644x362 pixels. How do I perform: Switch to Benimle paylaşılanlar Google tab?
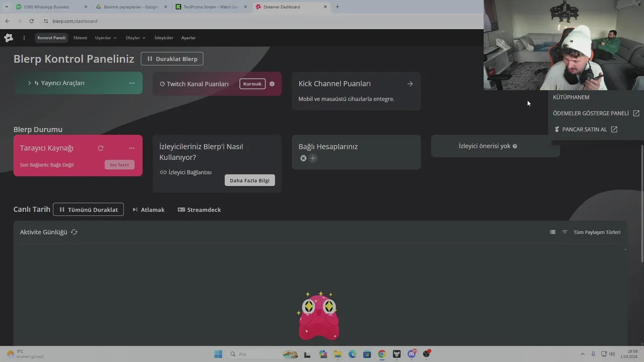tap(132, 7)
